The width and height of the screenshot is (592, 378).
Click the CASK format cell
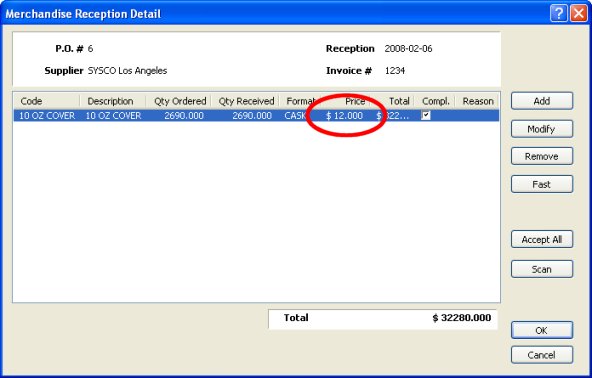[295, 116]
